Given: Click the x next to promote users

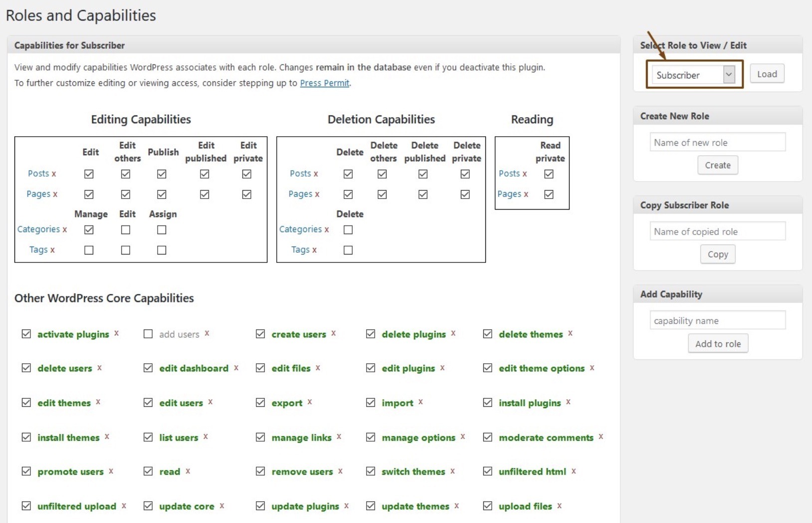Looking at the screenshot, I should click(111, 471).
